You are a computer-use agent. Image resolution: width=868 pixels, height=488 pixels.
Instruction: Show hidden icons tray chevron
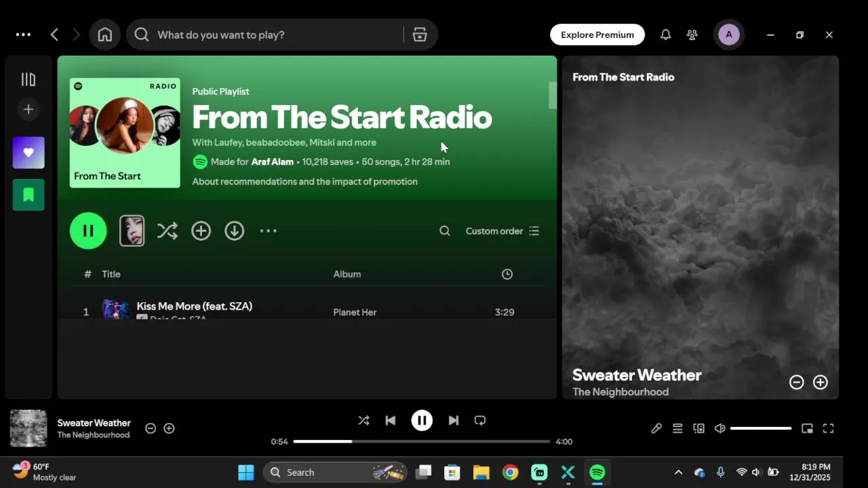click(x=678, y=472)
